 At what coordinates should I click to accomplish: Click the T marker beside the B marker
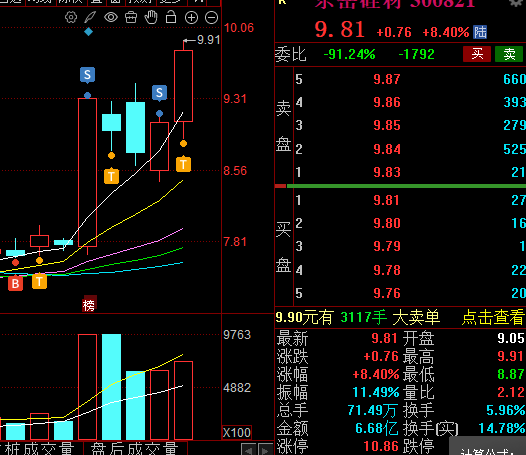pyautogui.click(x=39, y=282)
